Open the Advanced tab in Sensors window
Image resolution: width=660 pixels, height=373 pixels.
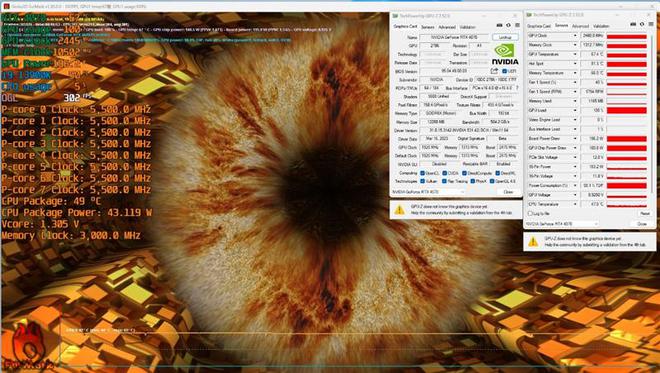580,26
